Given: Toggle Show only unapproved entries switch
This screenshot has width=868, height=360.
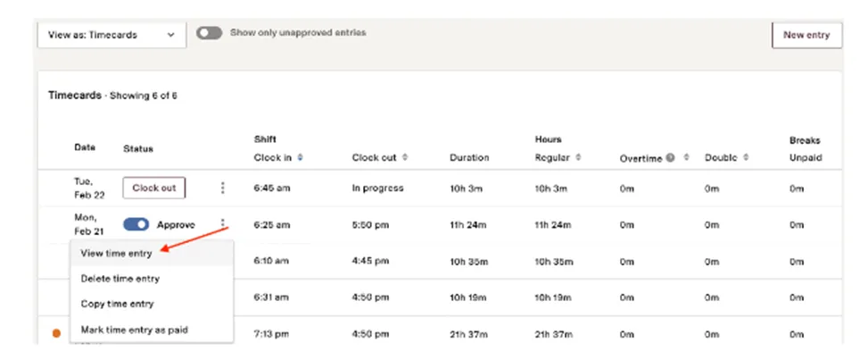Looking at the screenshot, I should 210,33.
